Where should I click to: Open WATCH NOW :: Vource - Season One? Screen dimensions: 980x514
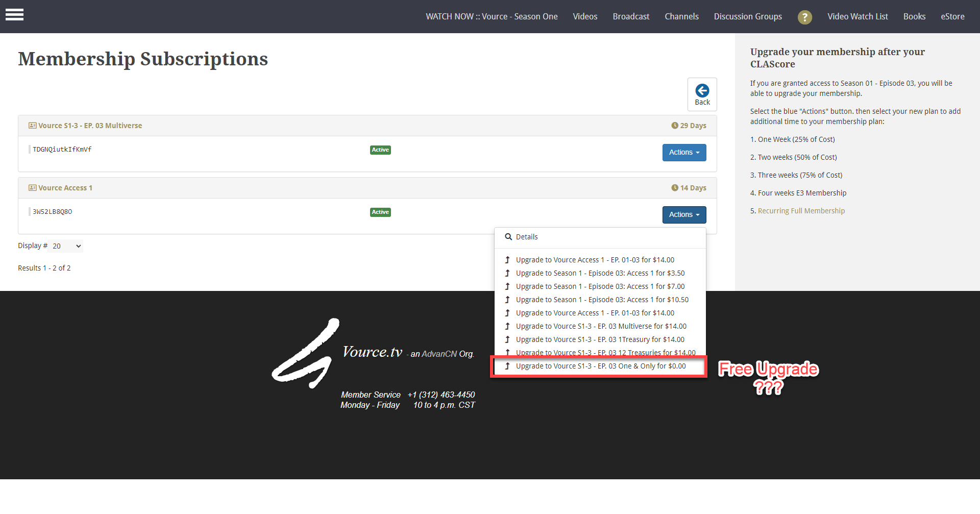point(492,16)
